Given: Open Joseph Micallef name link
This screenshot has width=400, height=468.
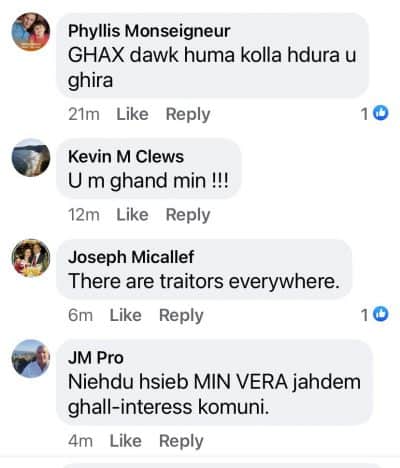Looking at the screenshot, I should point(131,257).
